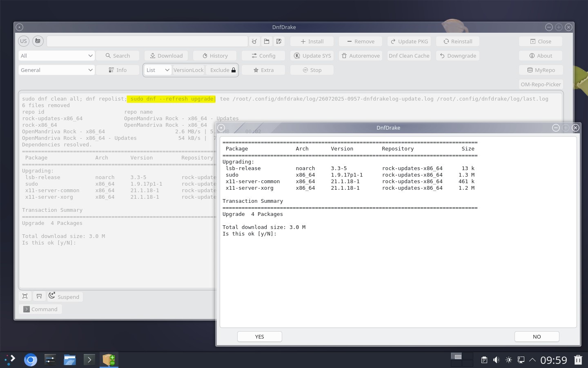Open the clipboard tray icon
Screen dimensions: 588x368
pyautogui.click(x=484, y=360)
